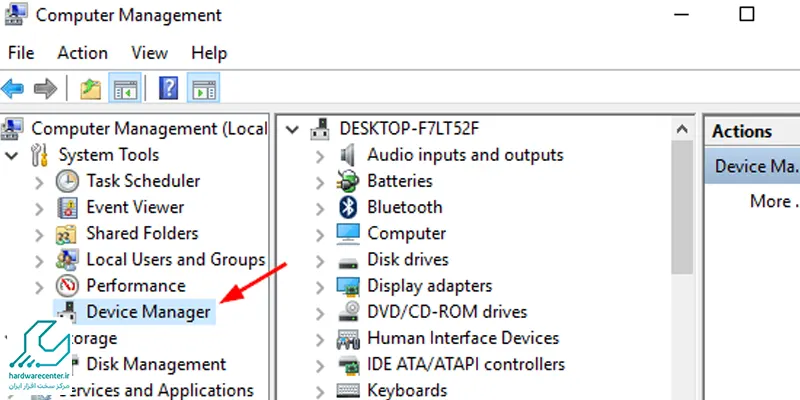Viewport: 800px width, 400px height.
Task: Toggle the Show/Hide Console Tree icon
Action: 125,89
